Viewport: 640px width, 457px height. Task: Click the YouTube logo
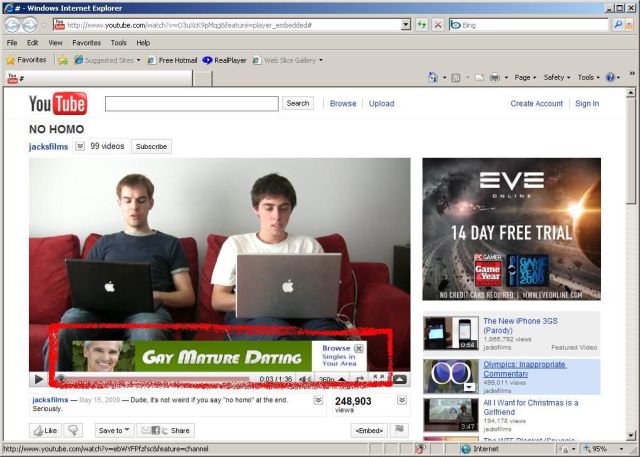pos(57,103)
